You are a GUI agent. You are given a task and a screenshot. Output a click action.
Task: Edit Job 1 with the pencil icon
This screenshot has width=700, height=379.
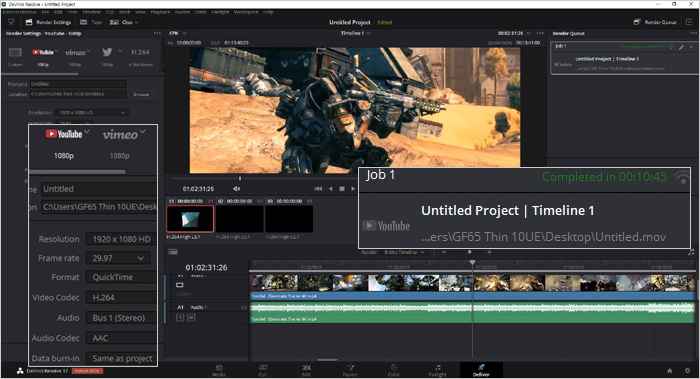pos(682,47)
